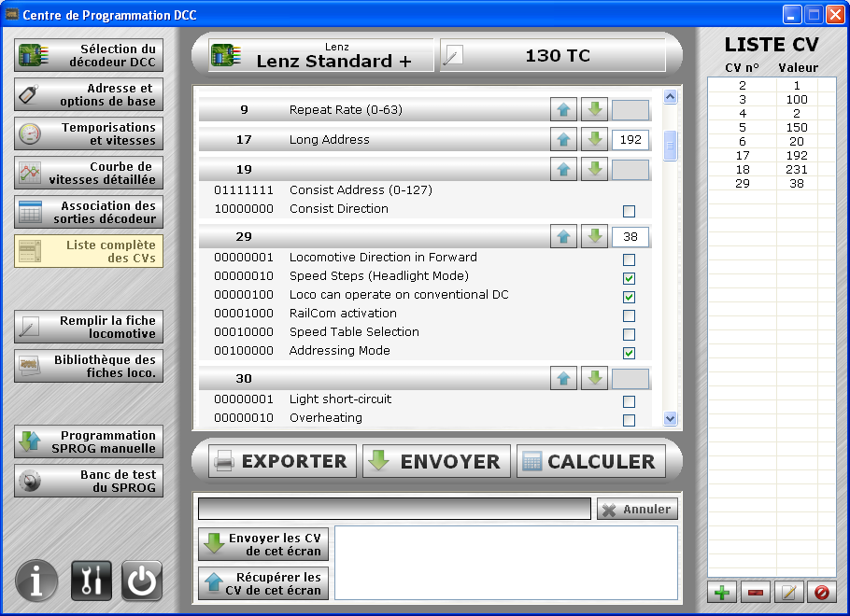Open Adresse et options de base
850x616 pixels.
[89, 95]
